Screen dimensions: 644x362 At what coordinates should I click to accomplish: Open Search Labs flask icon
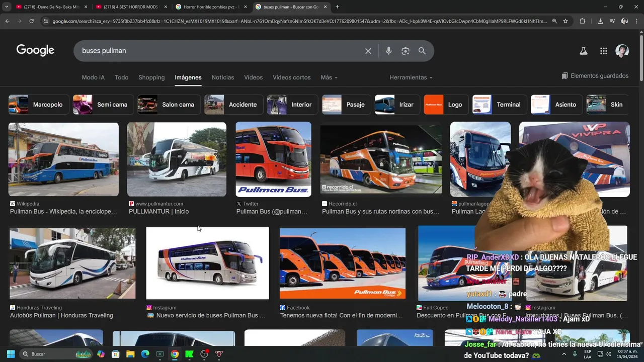(x=584, y=51)
